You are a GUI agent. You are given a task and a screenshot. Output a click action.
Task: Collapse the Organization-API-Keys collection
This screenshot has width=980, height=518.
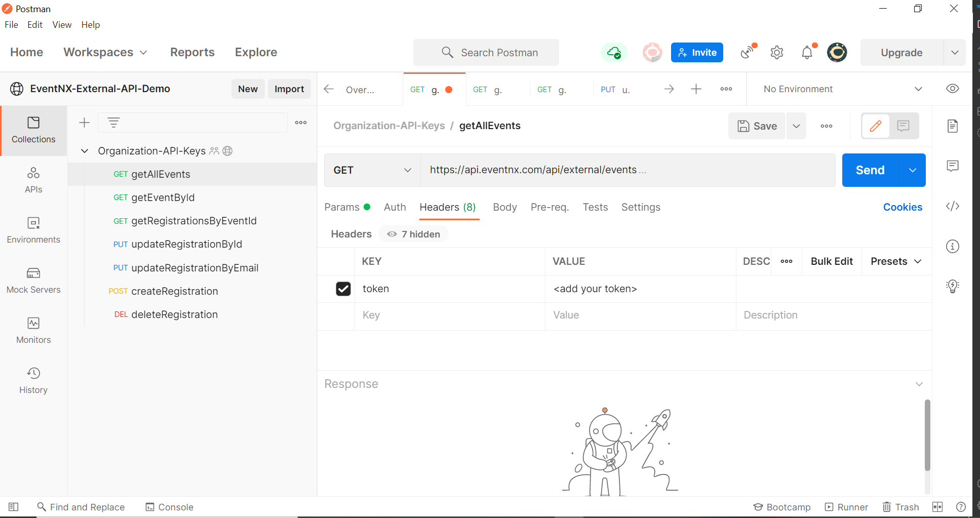(x=85, y=151)
